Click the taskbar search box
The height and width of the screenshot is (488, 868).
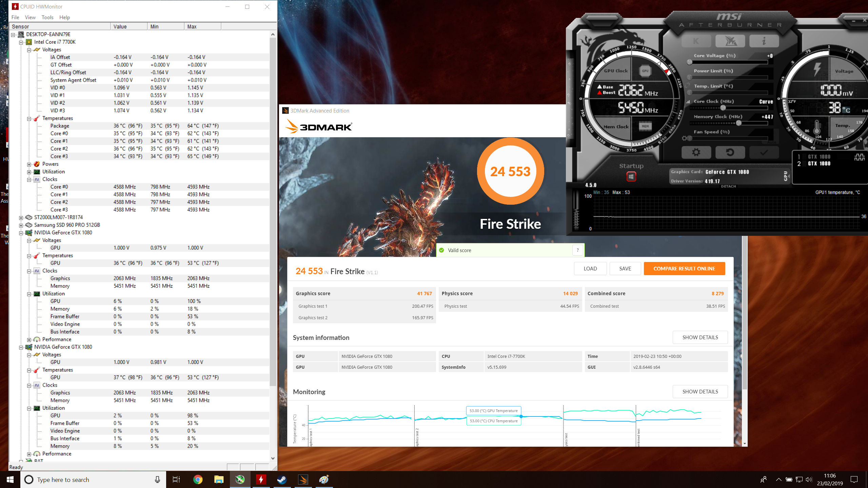coord(93,480)
